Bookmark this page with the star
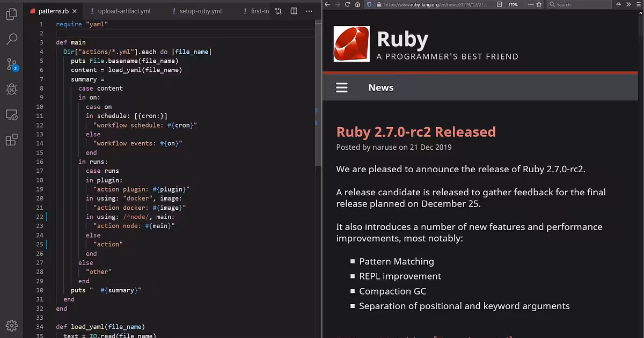This screenshot has height=338, width=644. [539, 4]
